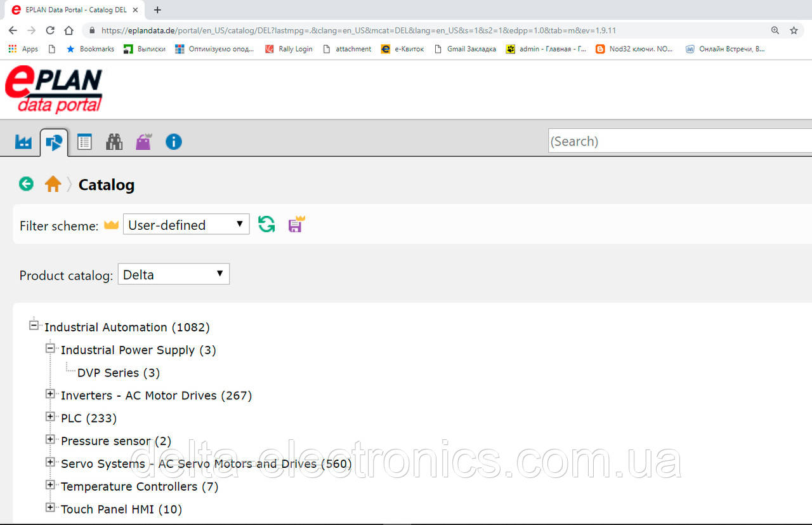
Task: Click the browser home button
Action: pyautogui.click(x=69, y=30)
